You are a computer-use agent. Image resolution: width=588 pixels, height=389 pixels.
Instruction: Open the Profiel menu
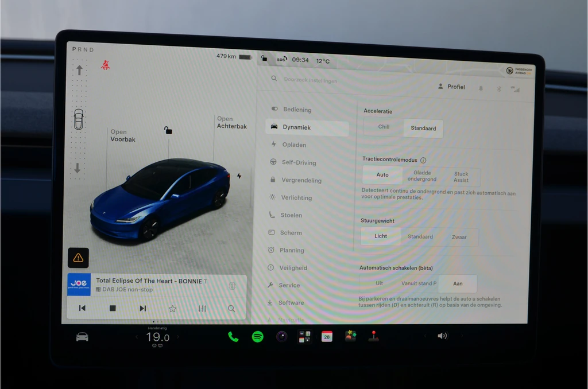pyautogui.click(x=451, y=87)
